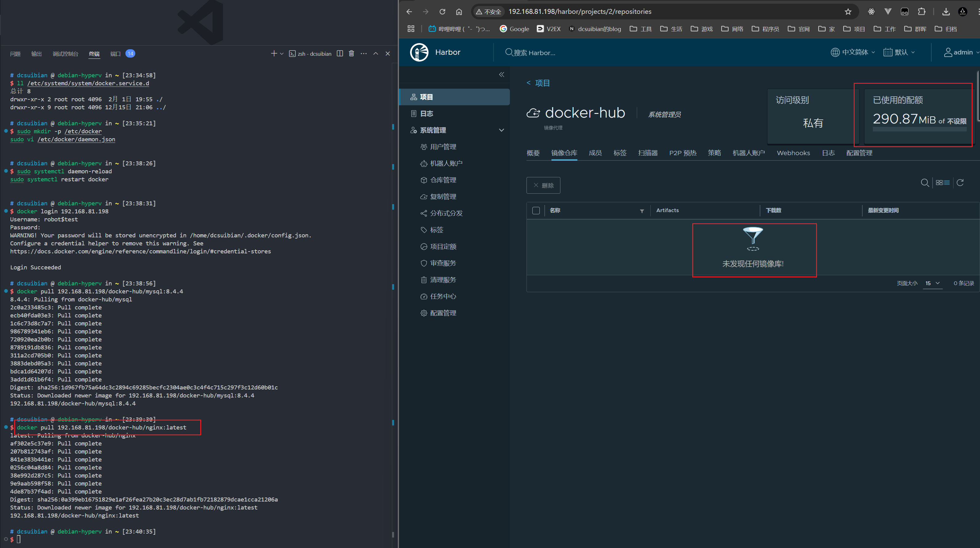Toggle select-all checkbox in repository table
Image resolution: width=980 pixels, height=548 pixels.
536,211
